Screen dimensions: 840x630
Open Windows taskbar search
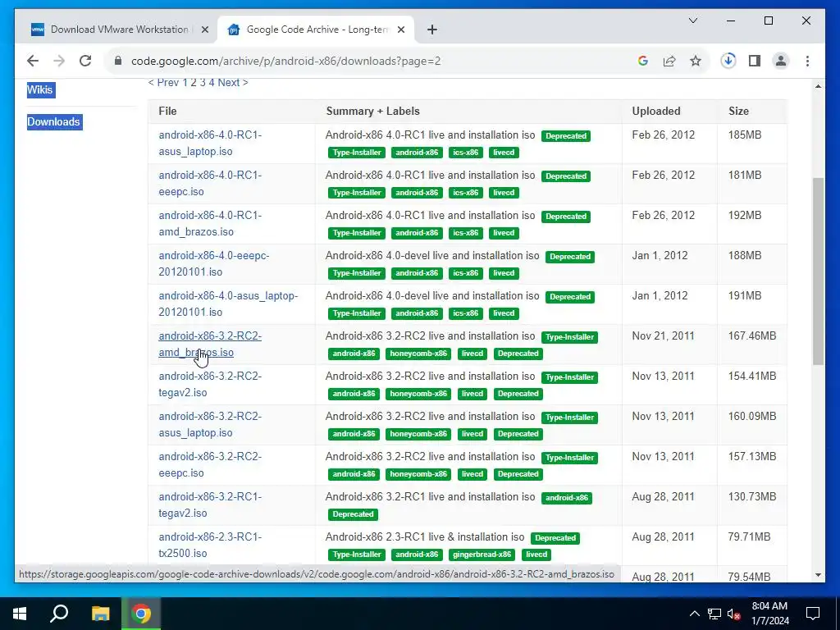(x=59, y=614)
